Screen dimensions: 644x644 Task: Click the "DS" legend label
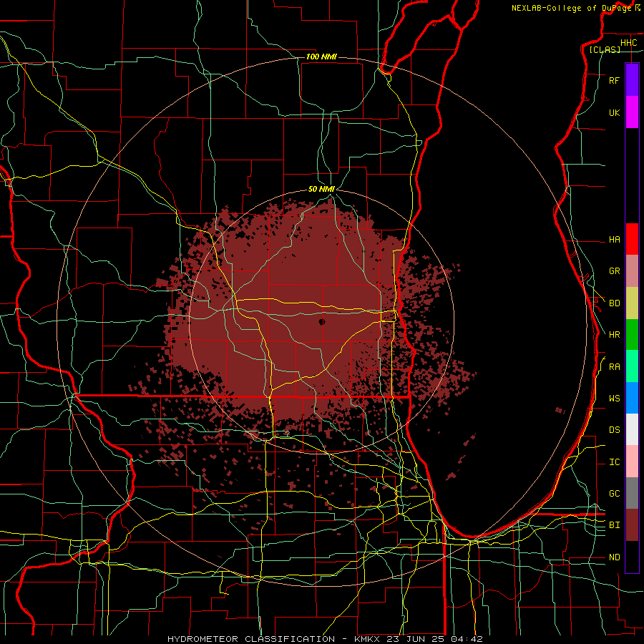[614, 430]
